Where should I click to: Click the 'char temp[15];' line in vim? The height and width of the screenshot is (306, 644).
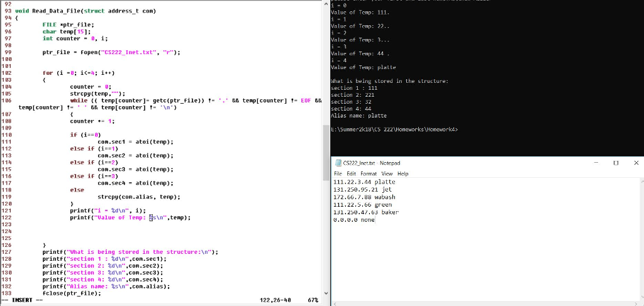(67, 31)
